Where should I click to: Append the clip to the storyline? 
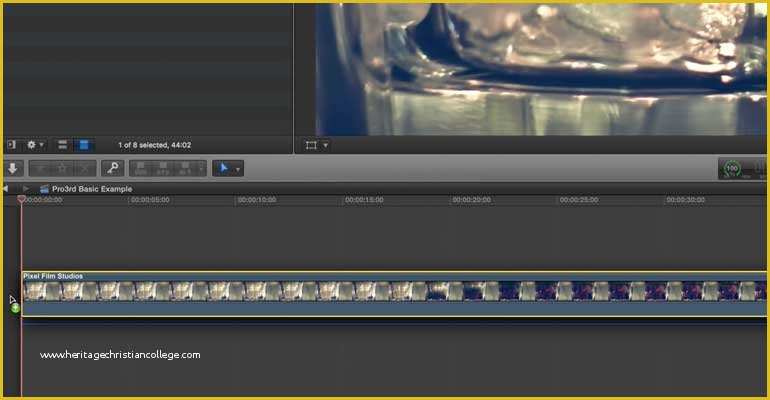coord(185,169)
